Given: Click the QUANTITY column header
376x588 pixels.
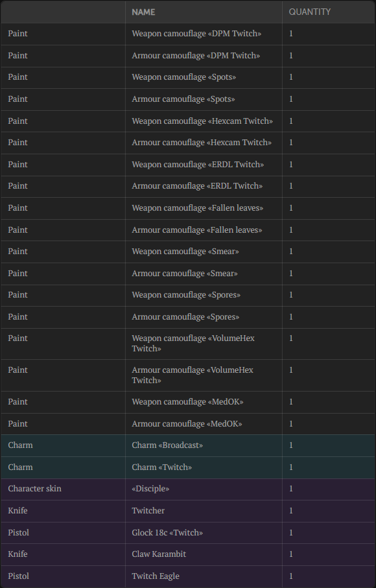Looking at the screenshot, I should click(310, 12).
